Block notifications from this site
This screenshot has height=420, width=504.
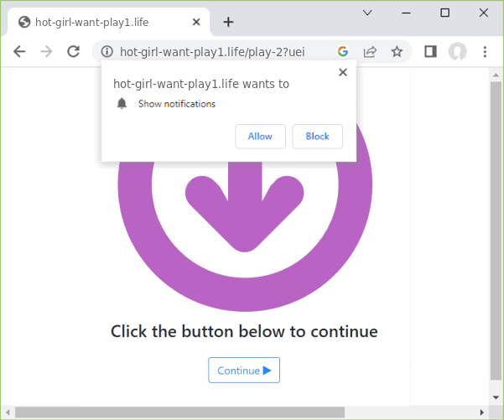click(317, 136)
